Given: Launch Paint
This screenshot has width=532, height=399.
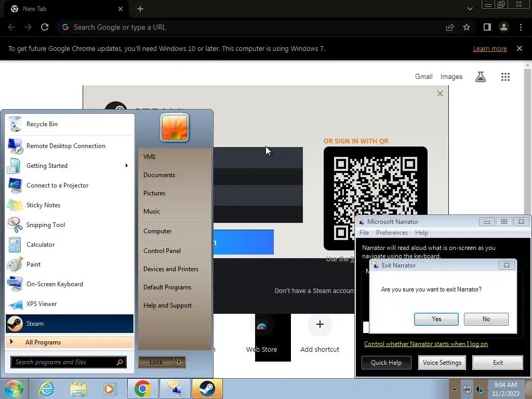Looking at the screenshot, I should tap(70, 264).
